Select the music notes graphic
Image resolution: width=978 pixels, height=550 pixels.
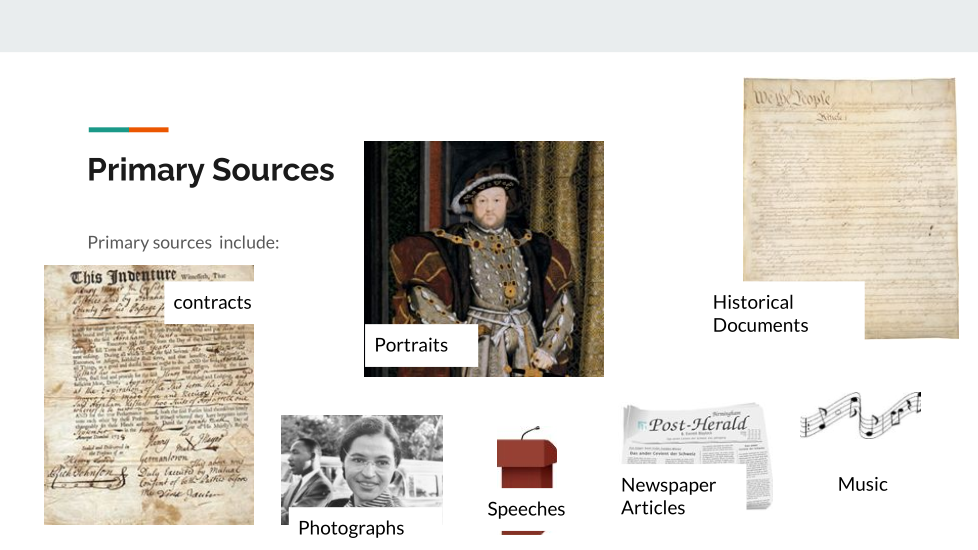[x=860, y=415]
